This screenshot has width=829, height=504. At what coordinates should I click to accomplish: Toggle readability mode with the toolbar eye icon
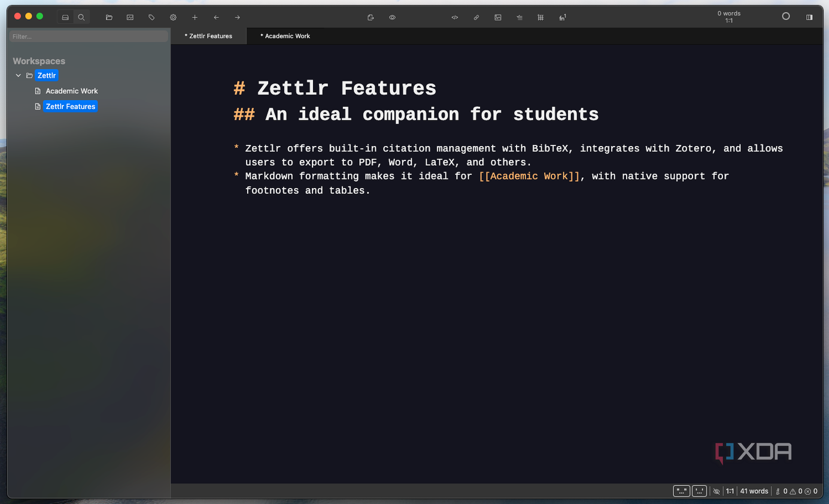pos(392,17)
